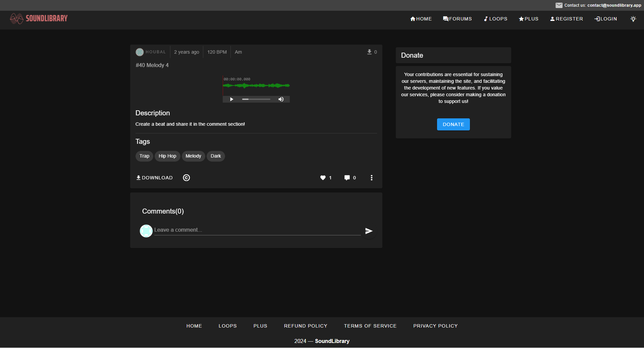Select the Hip Hop tag

(167, 156)
